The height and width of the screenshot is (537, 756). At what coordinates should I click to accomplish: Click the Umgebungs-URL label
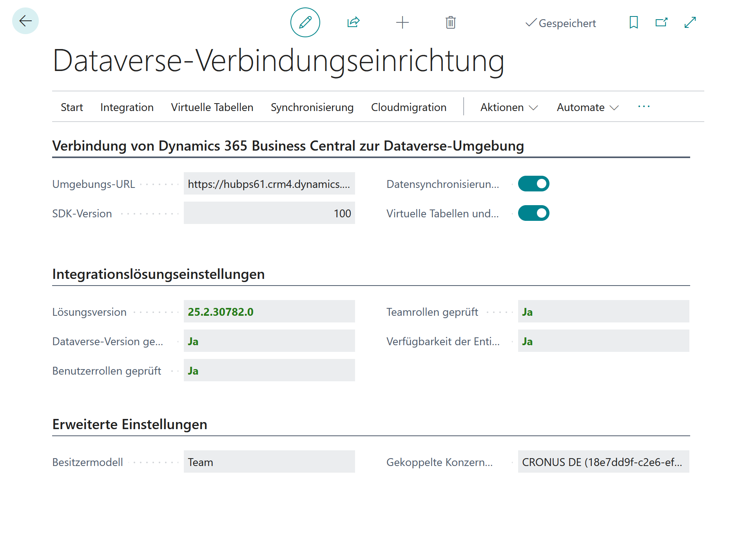tap(94, 184)
